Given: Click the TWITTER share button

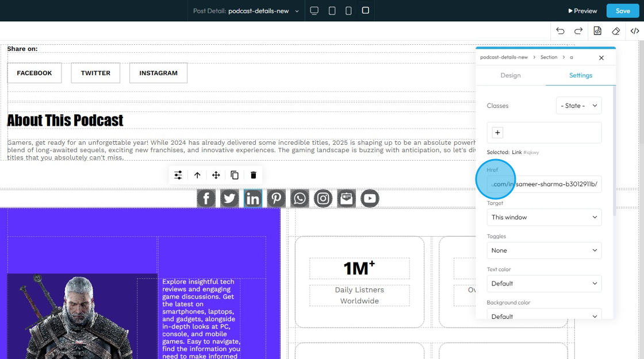Looking at the screenshot, I should tap(95, 73).
